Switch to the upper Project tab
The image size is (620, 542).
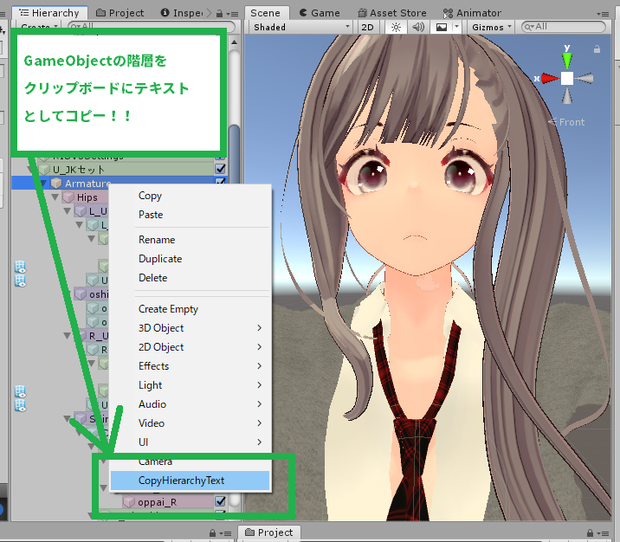(x=120, y=13)
